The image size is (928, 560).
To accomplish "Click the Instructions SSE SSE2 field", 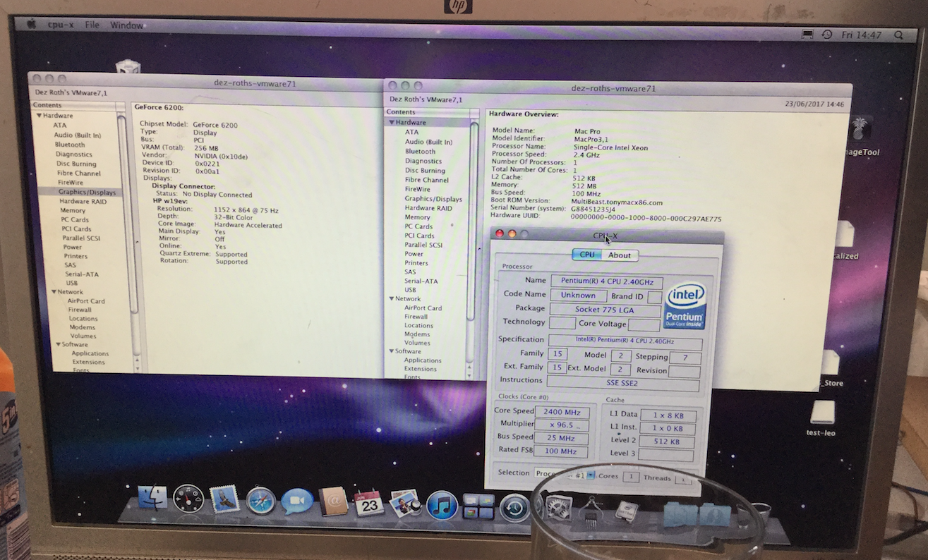I will coord(625,384).
